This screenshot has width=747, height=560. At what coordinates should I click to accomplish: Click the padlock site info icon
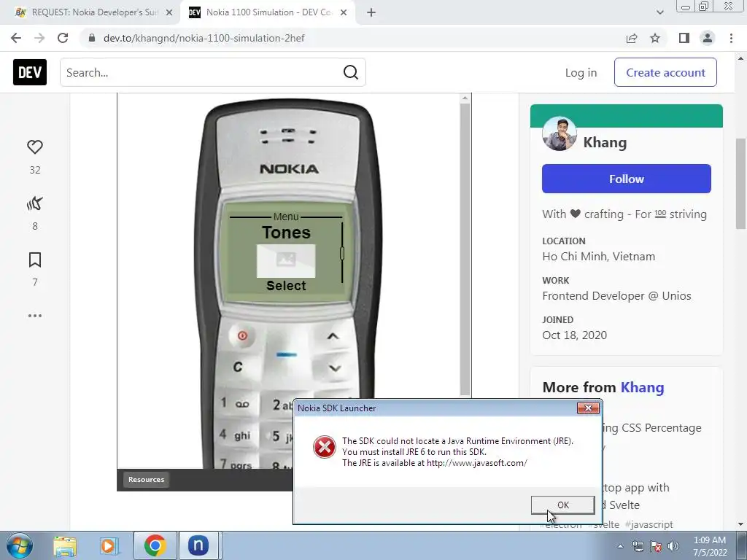92,38
